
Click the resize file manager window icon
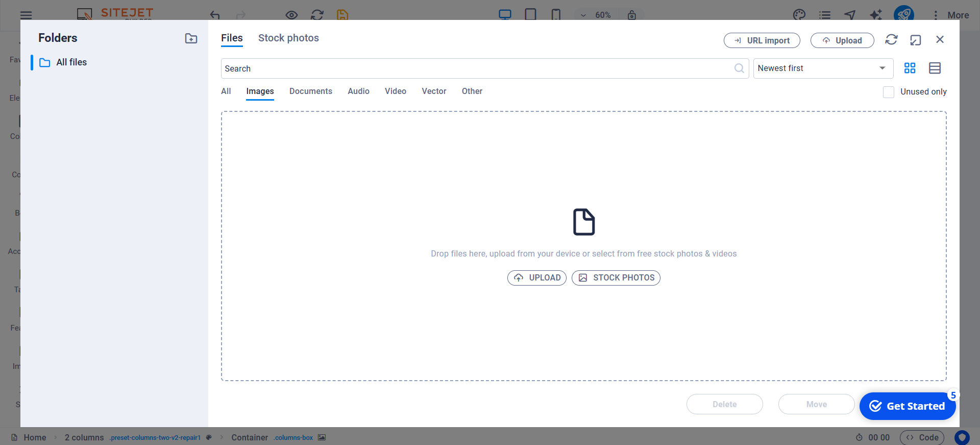coord(916,40)
